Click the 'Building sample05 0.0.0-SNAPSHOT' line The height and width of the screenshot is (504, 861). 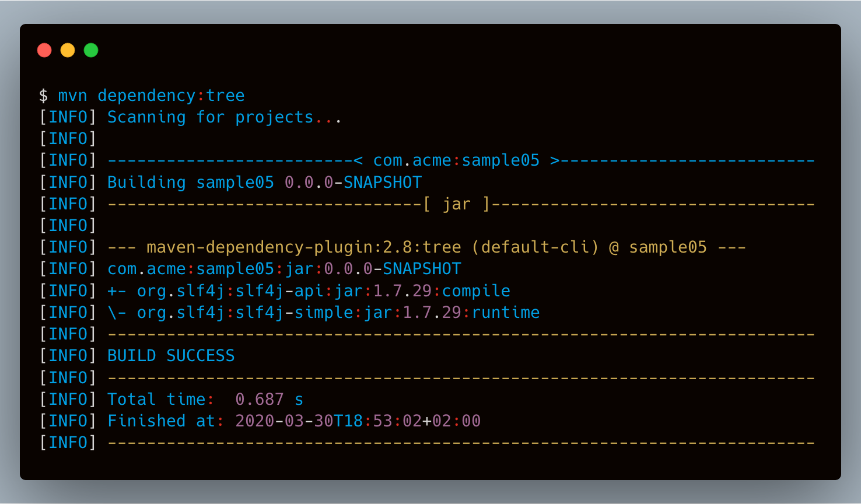point(264,183)
